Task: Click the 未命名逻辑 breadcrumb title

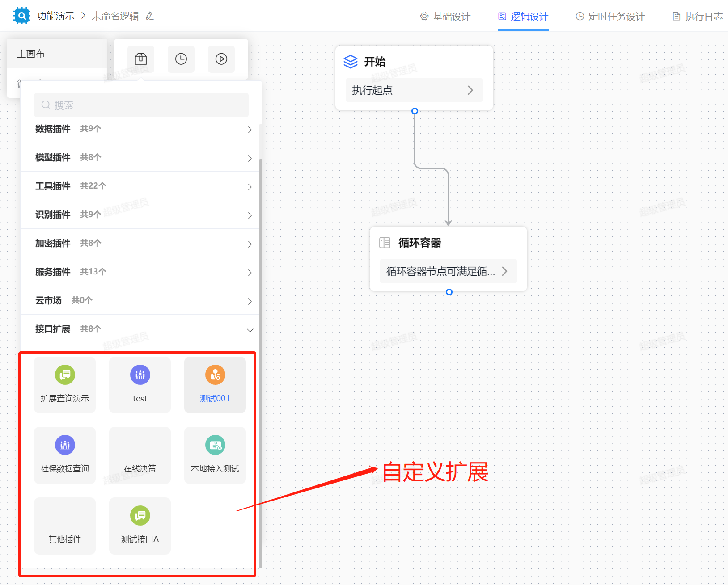Action: click(115, 16)
